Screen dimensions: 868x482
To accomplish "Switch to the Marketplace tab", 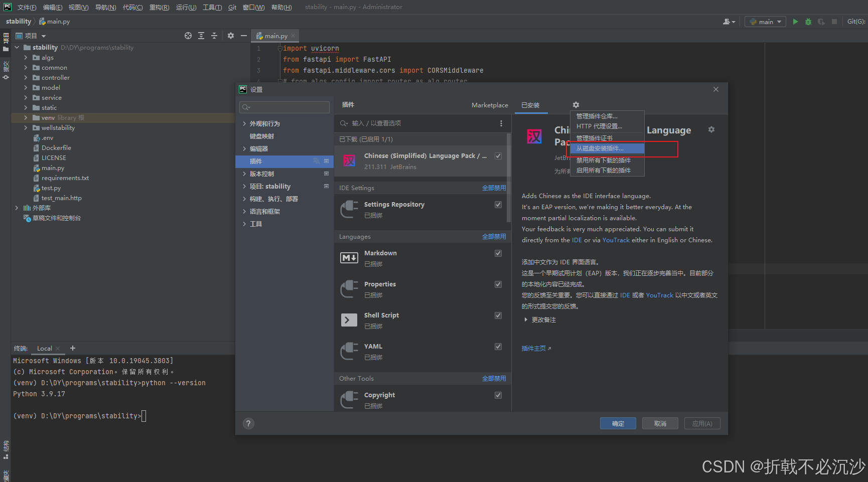I will click(x=490, y=105).
